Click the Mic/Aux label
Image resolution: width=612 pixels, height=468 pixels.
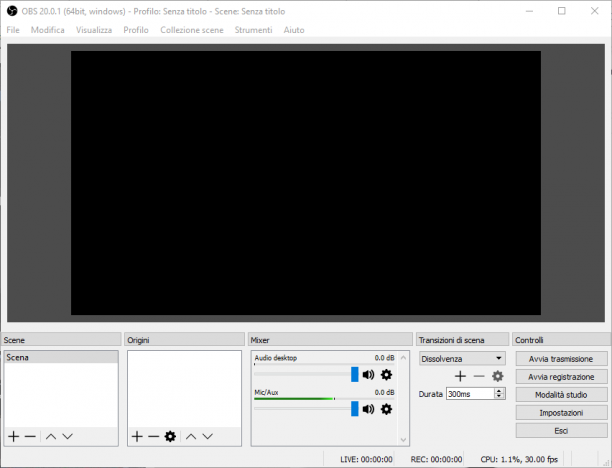(266, 392)
